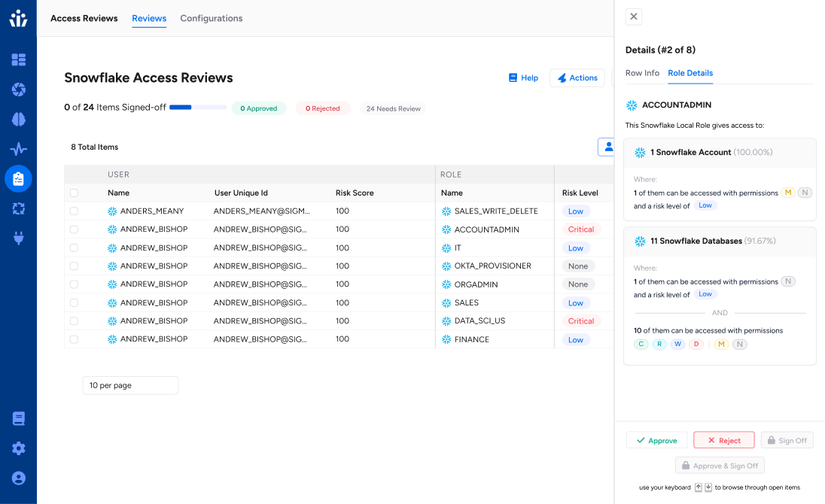Open the book documentation icon in sidebar

pos(18,418)
